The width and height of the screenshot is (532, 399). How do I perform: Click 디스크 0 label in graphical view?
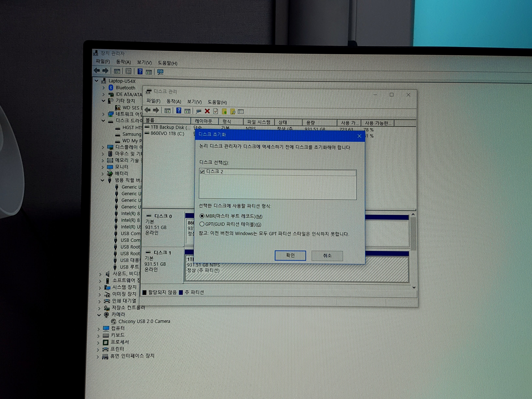click(163, 216)
